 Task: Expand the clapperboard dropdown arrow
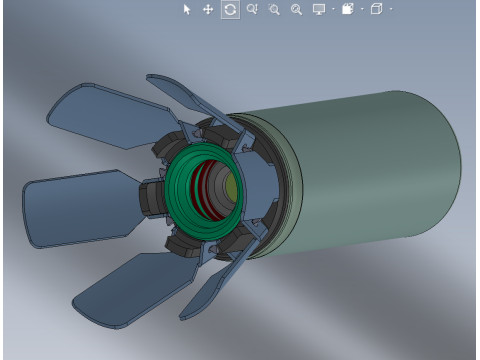click(x=362, y=9)
